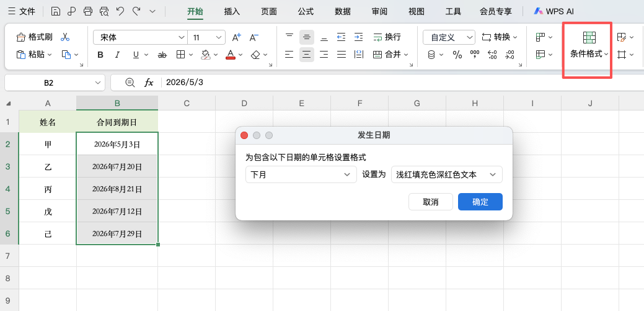This screenshot has width=644, height=311.
Task: Toggle Underline formatting
Action: pyautogui.click(x=135, y=55)
